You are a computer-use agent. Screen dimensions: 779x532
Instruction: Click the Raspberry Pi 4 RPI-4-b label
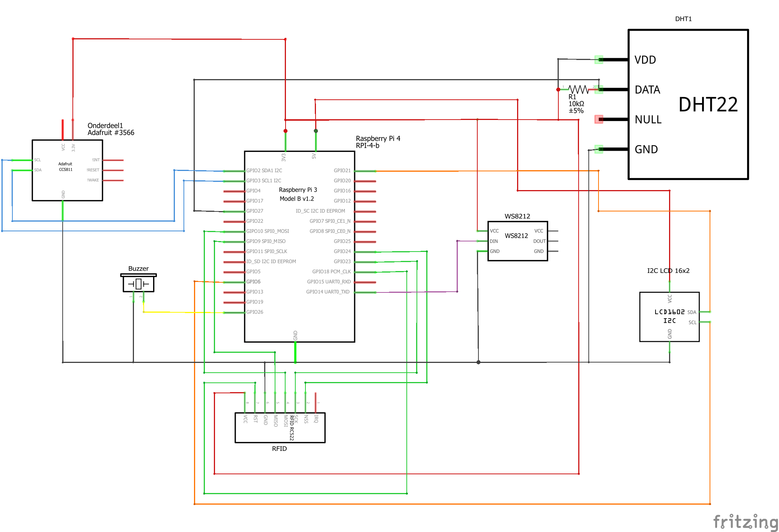[378, 142]
